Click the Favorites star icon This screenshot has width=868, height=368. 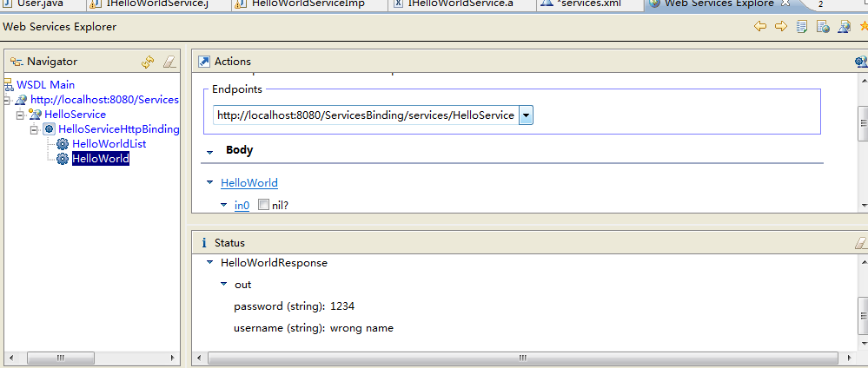click(x=864, y=26)
